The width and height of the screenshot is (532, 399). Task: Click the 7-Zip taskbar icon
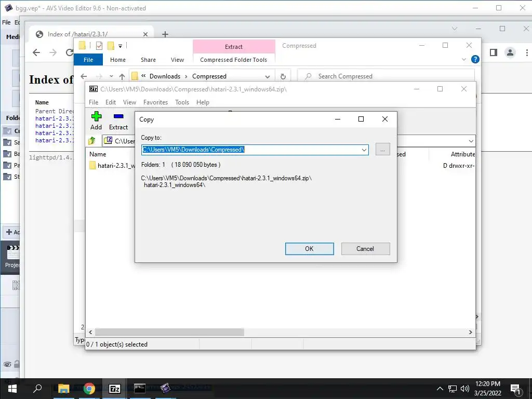115,388
